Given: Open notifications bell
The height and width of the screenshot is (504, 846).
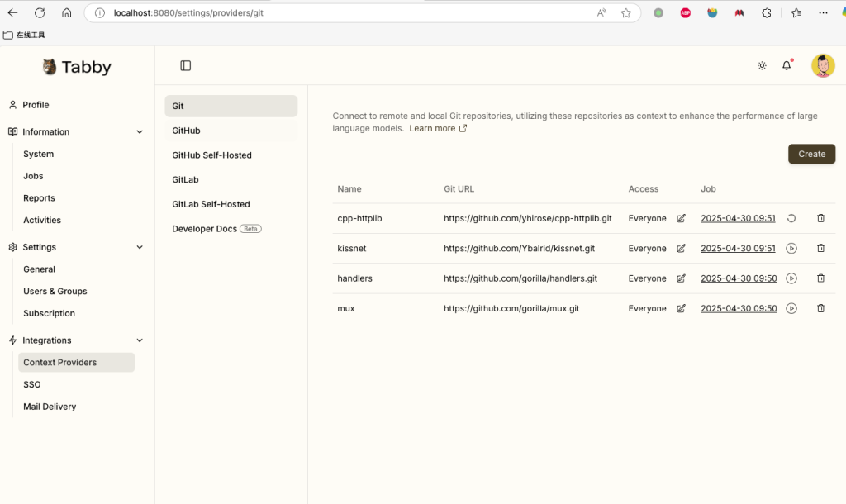Looking at the screenshot, I should pyautogui.click(x=787, y=65).
